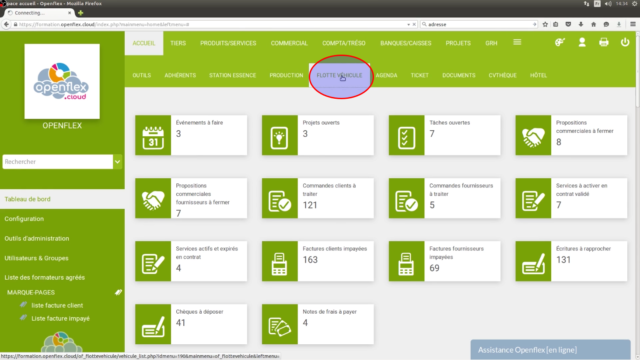
Task: Click the Commandes fournisseurs à traiter icon
Action: pos(407,198)
